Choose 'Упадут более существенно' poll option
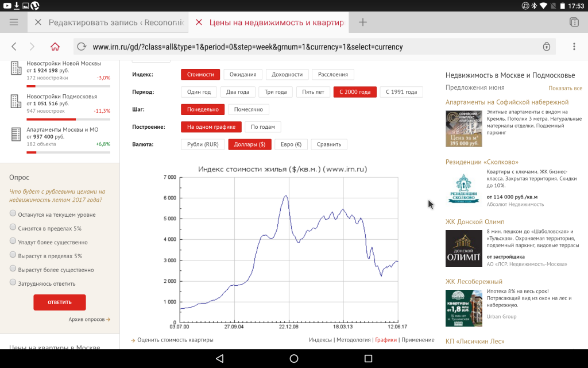This screenshot has width=588, height=368. pyautogui.click(x=13, y=241)
